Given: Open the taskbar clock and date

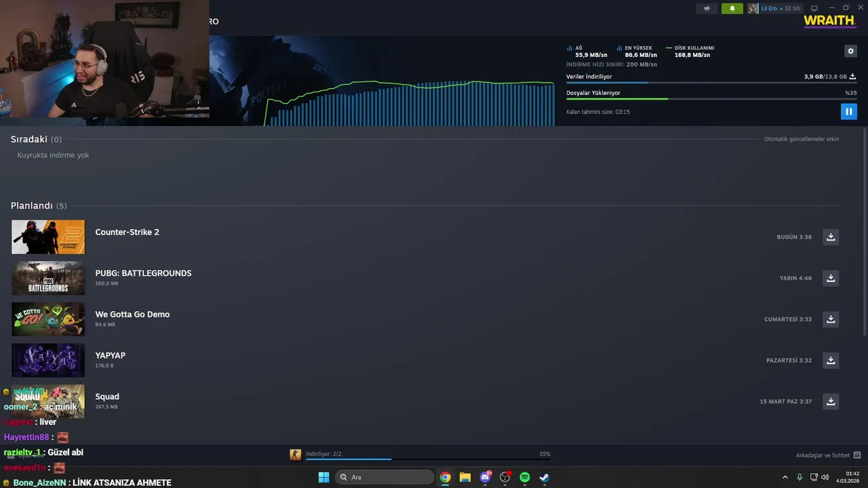Looking at the screenshot, I should [848, 477].
